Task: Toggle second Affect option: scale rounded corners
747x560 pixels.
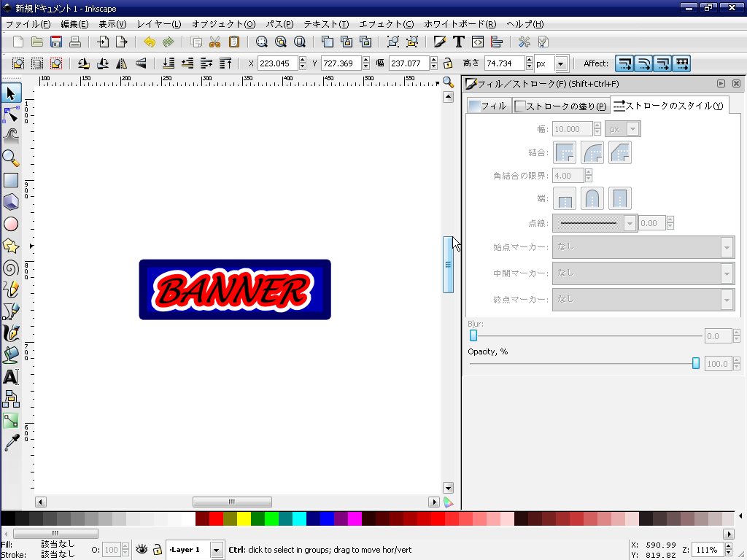Action: [x=643, y=63]
